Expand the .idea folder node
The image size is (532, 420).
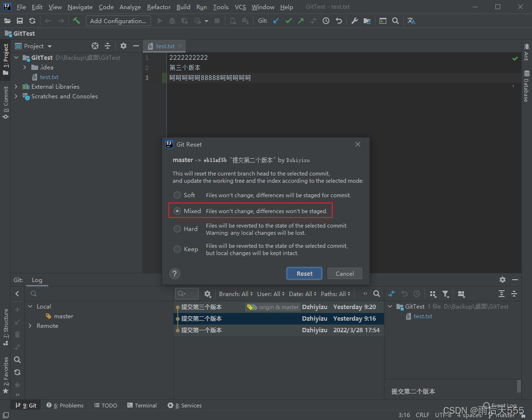25,68
